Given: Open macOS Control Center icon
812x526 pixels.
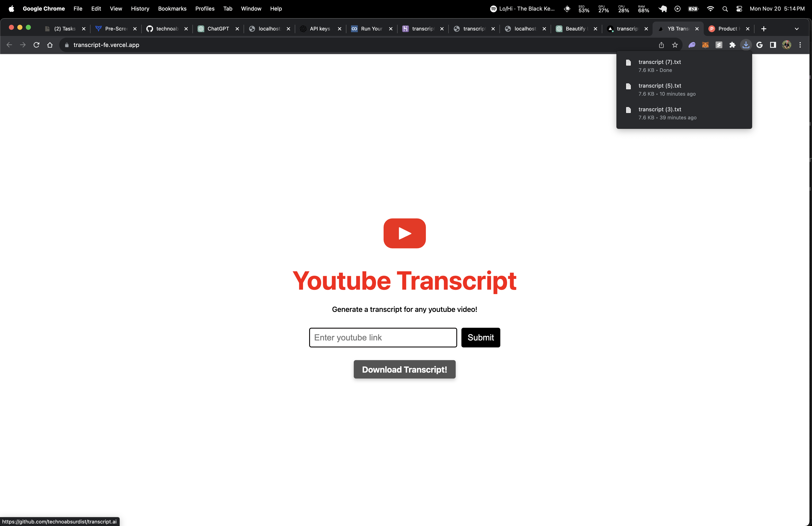Looking at the screenshot, I should 739,8.
